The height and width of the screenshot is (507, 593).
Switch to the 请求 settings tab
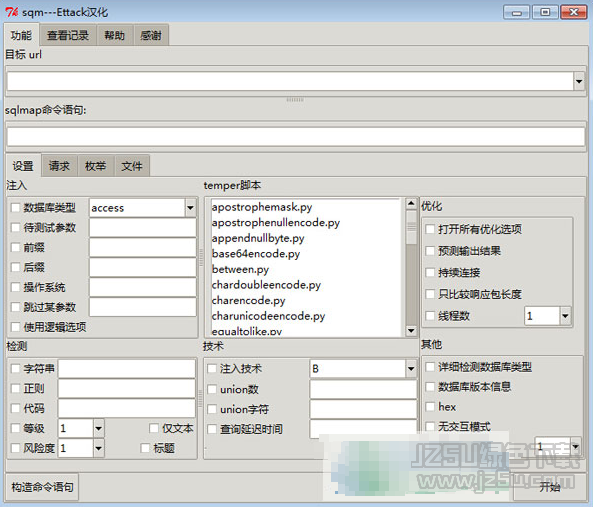pos(59,166)
